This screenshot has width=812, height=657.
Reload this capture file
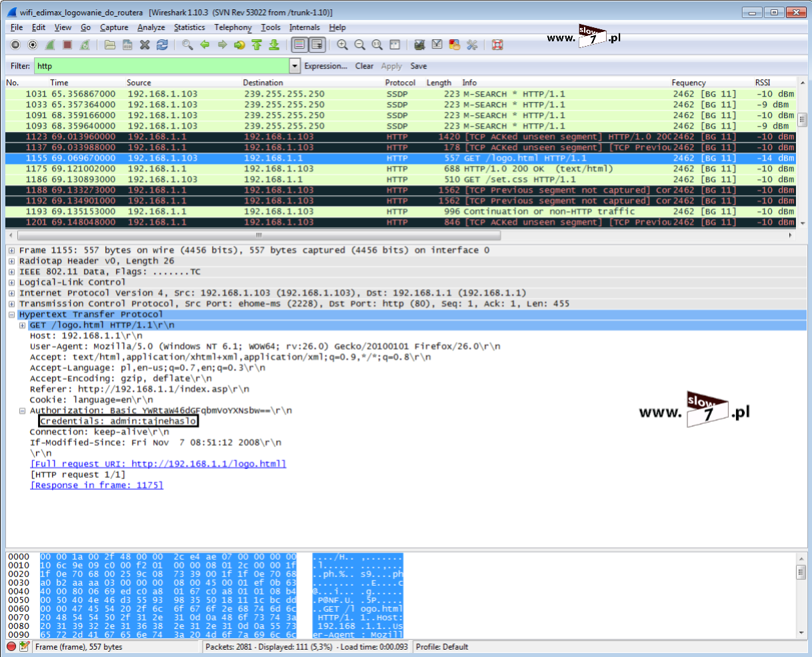tap(162, 45)
